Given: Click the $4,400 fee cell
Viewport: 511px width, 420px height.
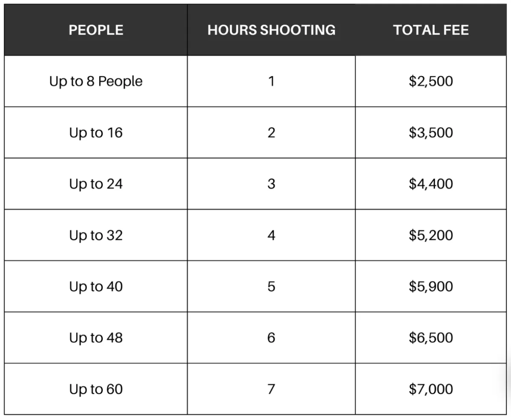Looking at the screenshot, I should coord(431,184).
